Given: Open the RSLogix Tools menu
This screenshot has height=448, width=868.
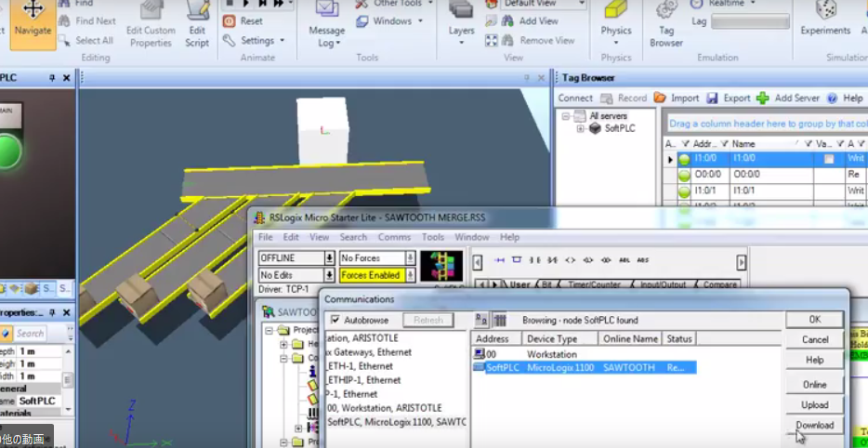Looking at the screenshot, I should coord(433,237).
